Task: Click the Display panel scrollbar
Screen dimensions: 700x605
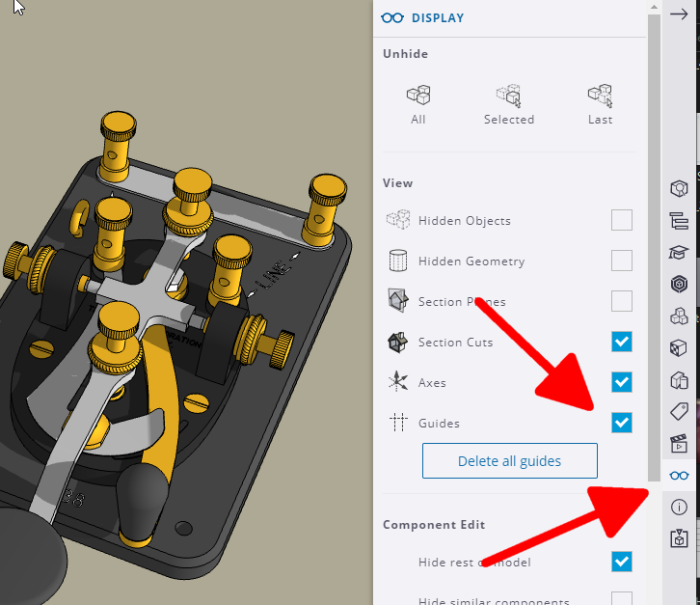Action: (654, 248)
